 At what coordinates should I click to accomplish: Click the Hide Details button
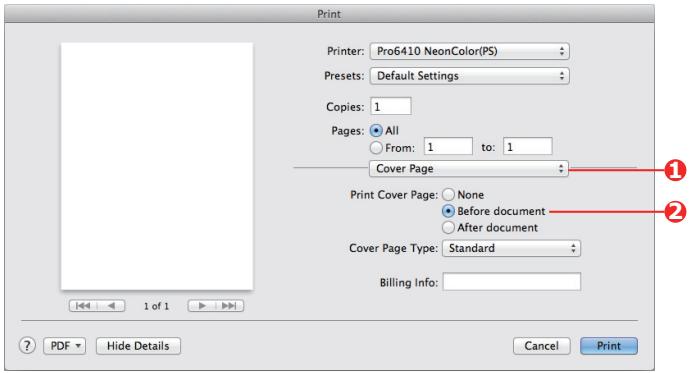coord(138,346)
